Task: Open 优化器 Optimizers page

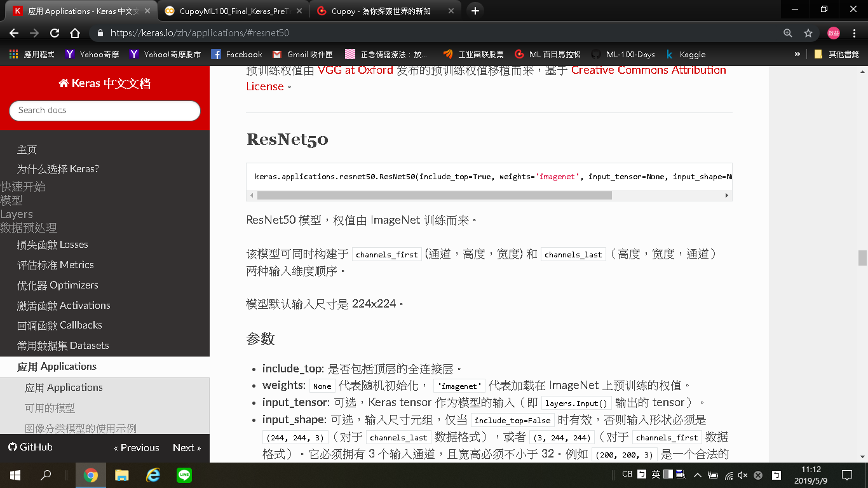Action: pos(58,285)
